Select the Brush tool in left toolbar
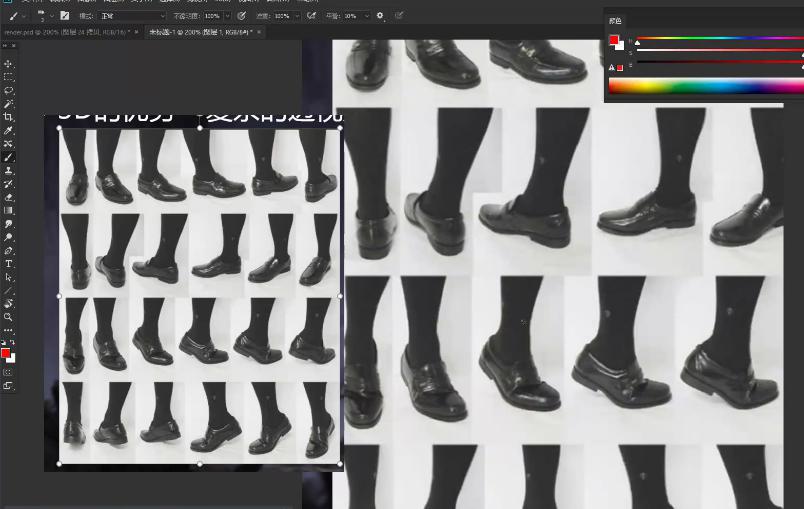 [8, 157]
